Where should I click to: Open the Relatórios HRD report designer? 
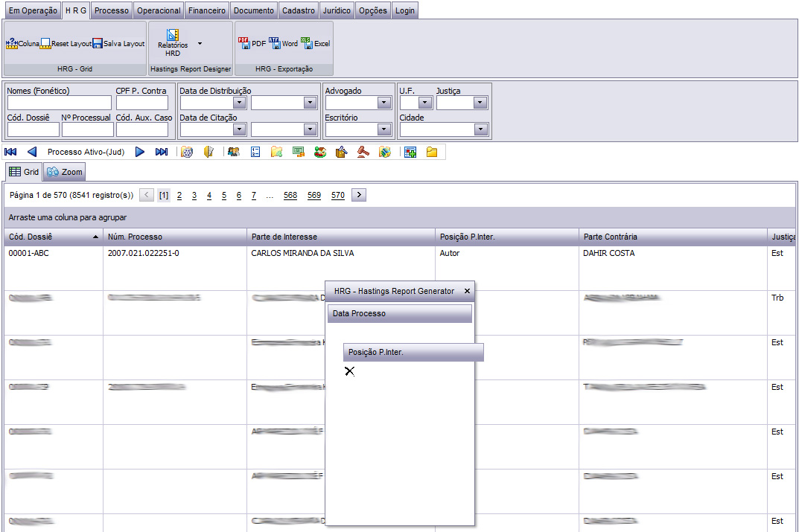coord(173,42)
